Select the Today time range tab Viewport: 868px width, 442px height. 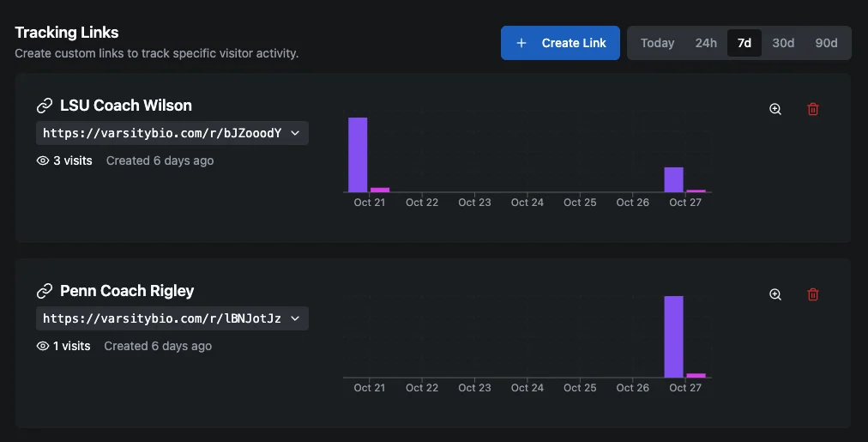(657, 43)
